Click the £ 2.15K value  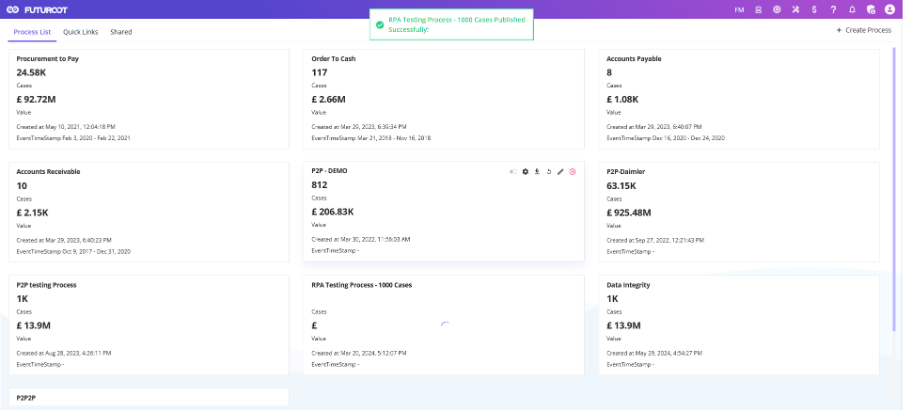(33, 213)
